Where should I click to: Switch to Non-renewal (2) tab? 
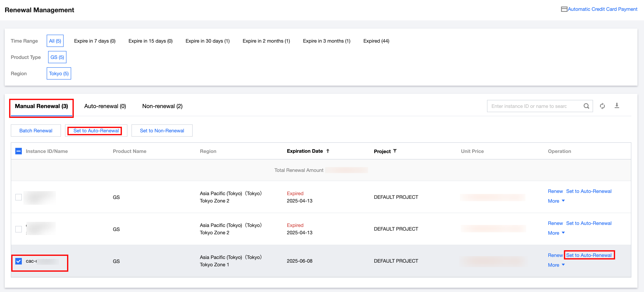click(x=162, y=106)
